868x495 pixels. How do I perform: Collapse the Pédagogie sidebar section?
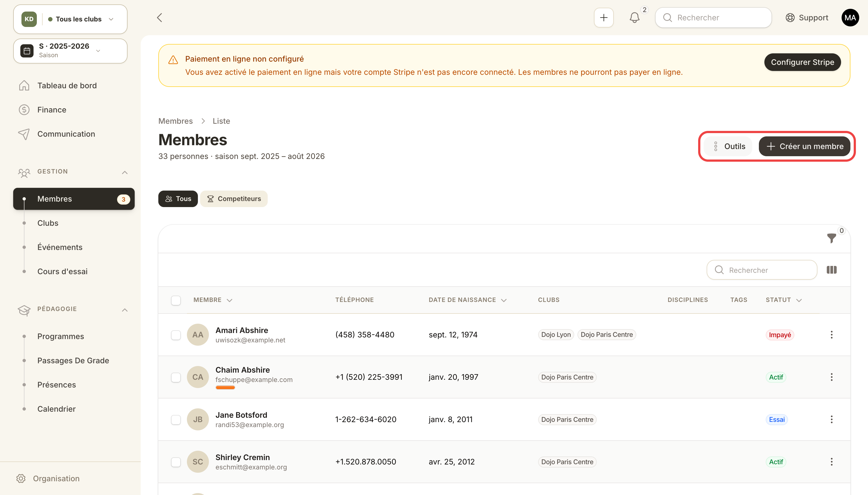click(125, 310)
